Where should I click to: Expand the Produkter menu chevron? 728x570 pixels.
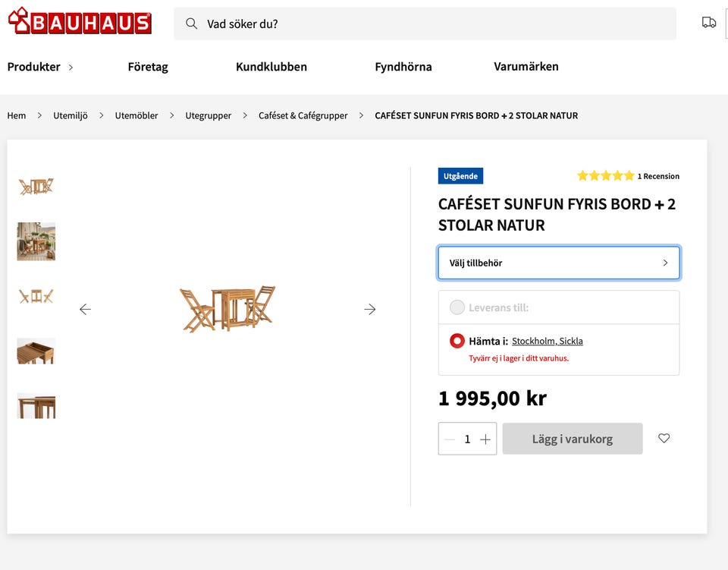(71, 68)
